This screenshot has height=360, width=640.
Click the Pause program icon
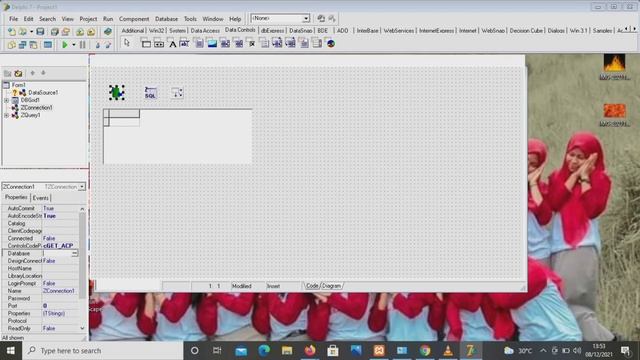[82, 44]
